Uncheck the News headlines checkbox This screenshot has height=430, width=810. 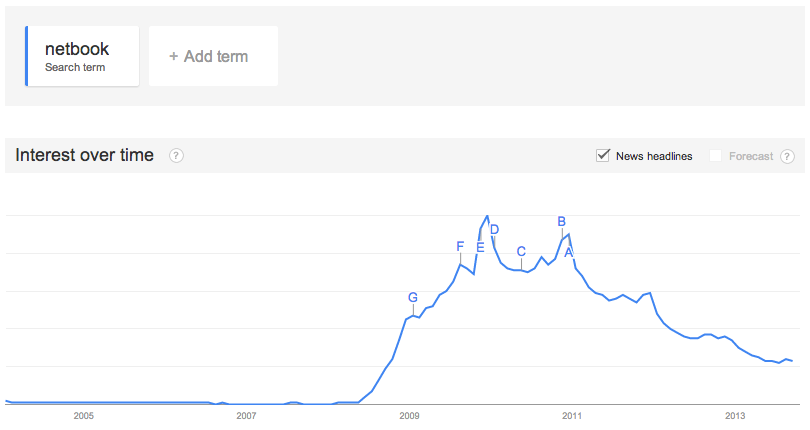pyautogui.click(x=603, y=156)
